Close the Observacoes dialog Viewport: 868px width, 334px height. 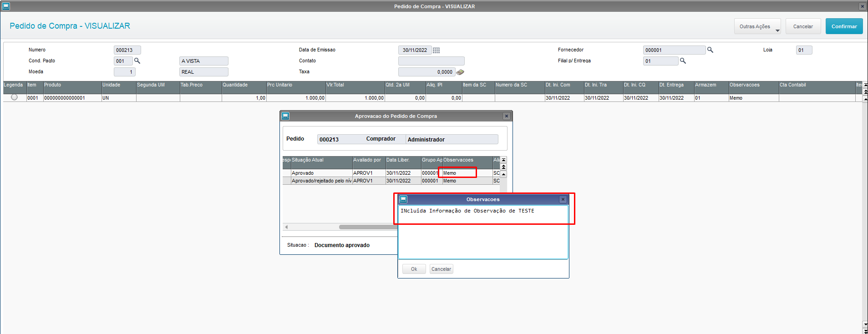(563, 199)
